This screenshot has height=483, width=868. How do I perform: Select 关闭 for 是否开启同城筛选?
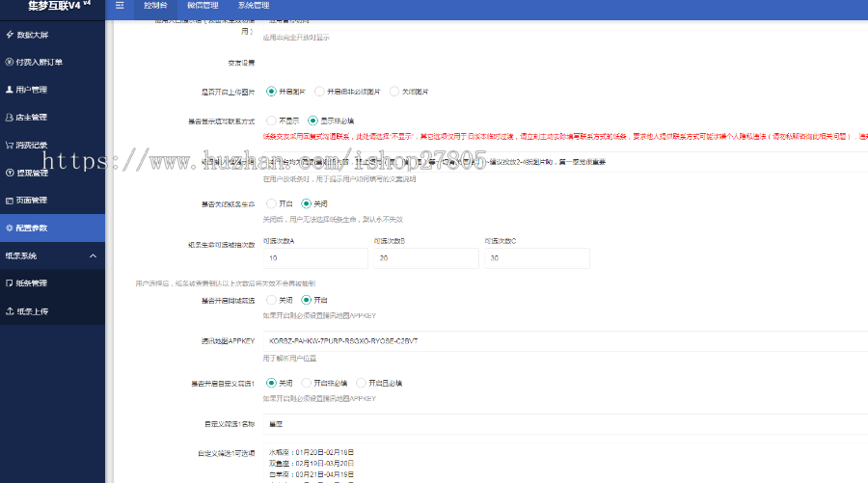pos(271,300)
